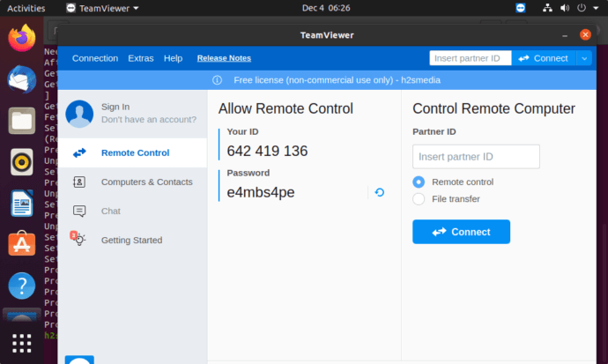The height and width of the screenshot is (364, 608).
Task: Click the volume speaker indicator
Action: (565, 8)
